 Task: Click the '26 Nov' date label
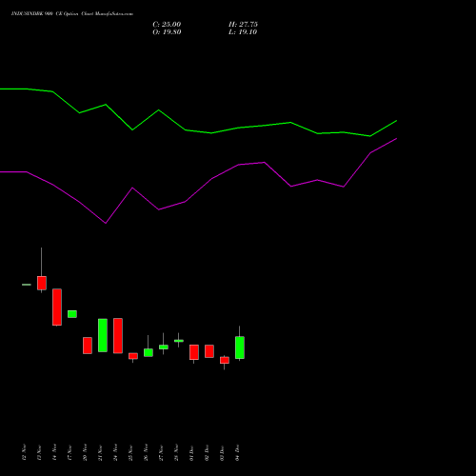[146, 452]
